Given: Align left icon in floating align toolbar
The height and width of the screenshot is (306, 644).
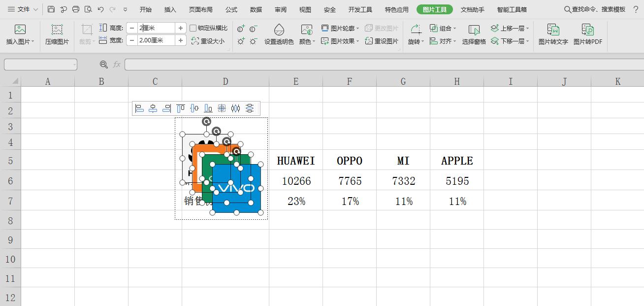Looking at the screenshot, I should [140, 108].
